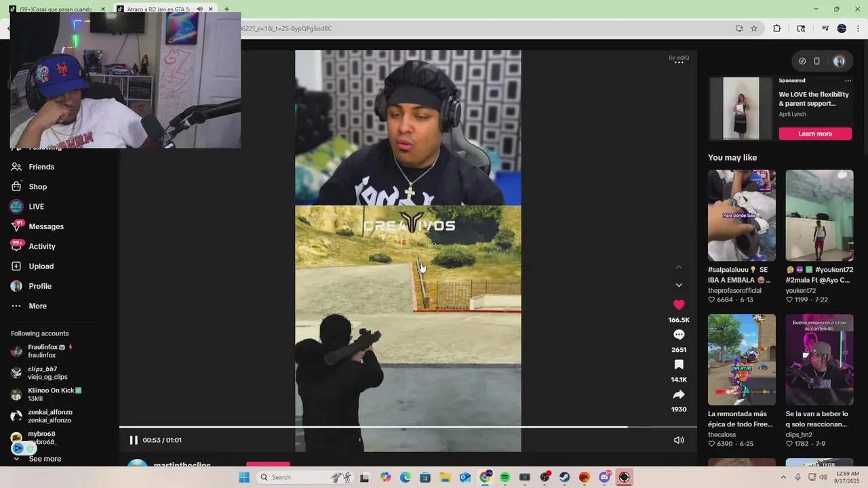Go to next video with down chevron
This screenshot has width=868, height=488.
(x=679, y=285)
